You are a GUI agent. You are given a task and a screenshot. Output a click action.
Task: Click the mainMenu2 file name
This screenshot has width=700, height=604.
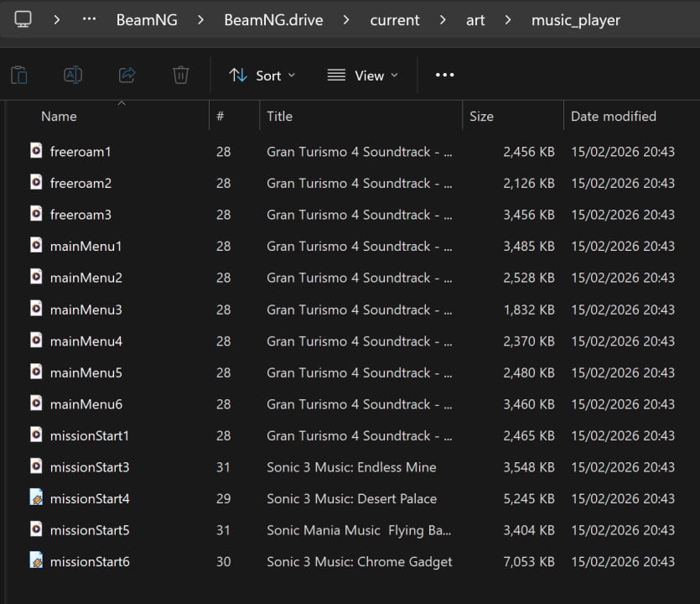[86, 278]
